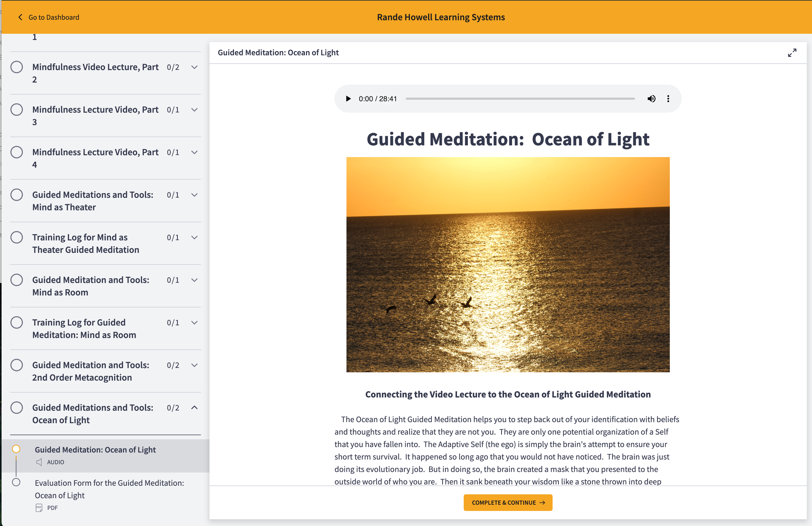Expand Mindfulness Lecture Video Part 3 chevron
Image resolution: width=812 pixels, height=526 pixels.
pyautogui.click(x=194, y=110)
